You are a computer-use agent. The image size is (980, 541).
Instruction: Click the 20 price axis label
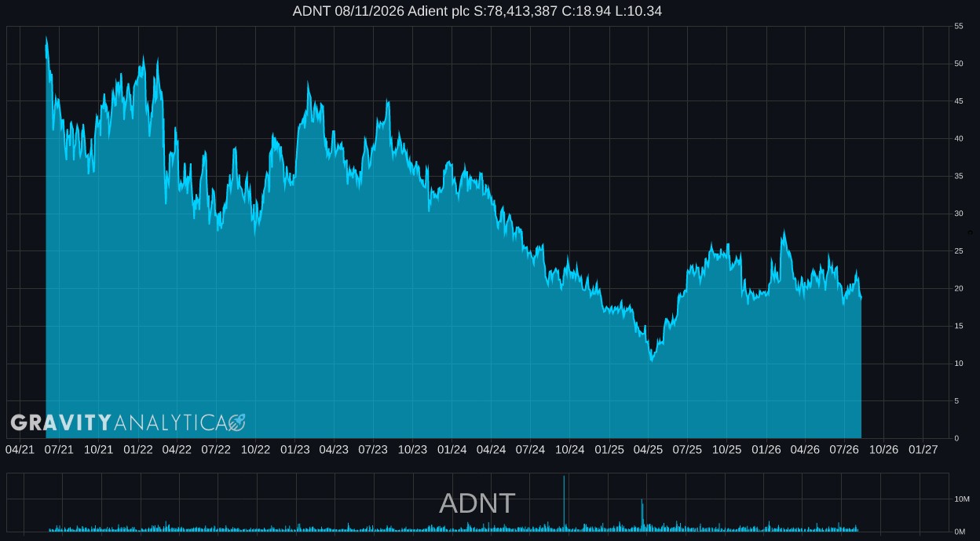[958, 289]
